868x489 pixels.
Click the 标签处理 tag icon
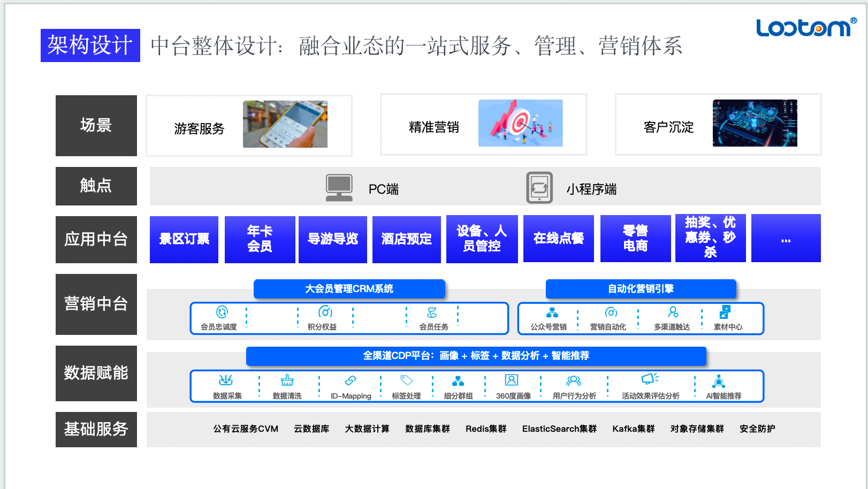[x=407, y=380]
